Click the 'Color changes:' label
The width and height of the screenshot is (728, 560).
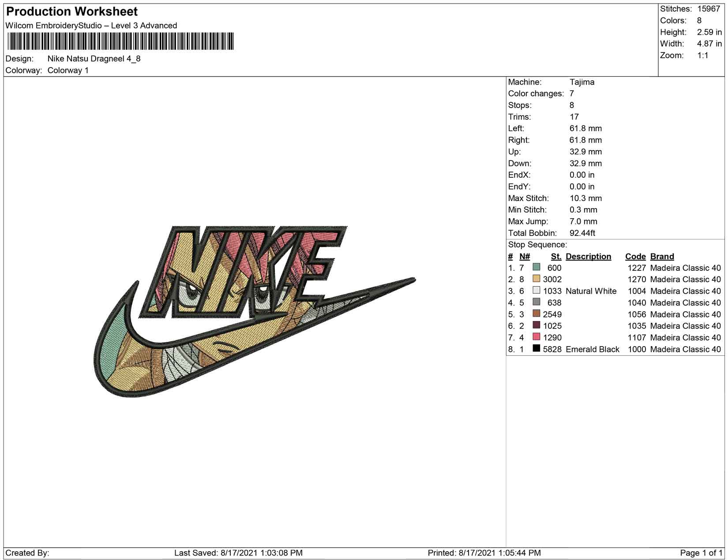tap(536, 93)
